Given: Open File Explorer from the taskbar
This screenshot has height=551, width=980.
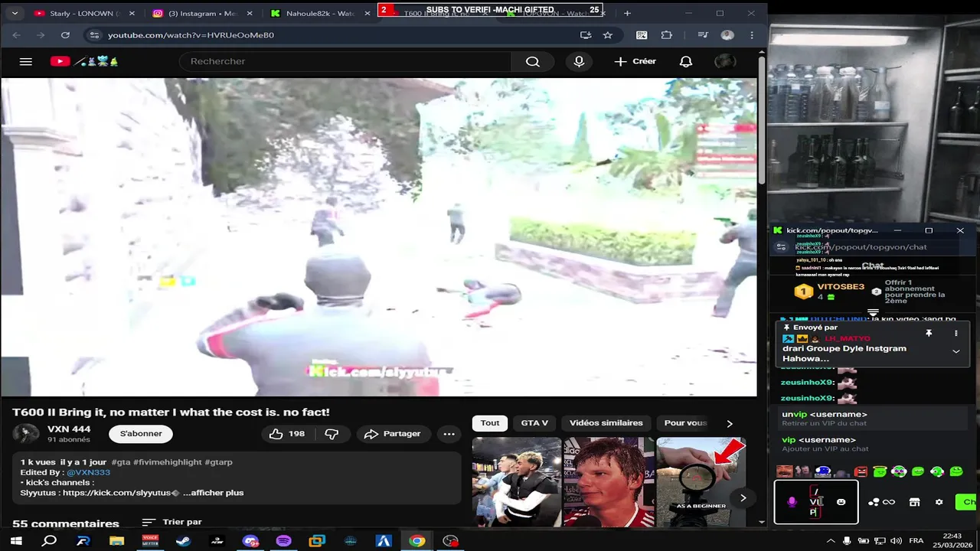Looking at the screenshot, I should pyautogui.click(x=116, y=541).
